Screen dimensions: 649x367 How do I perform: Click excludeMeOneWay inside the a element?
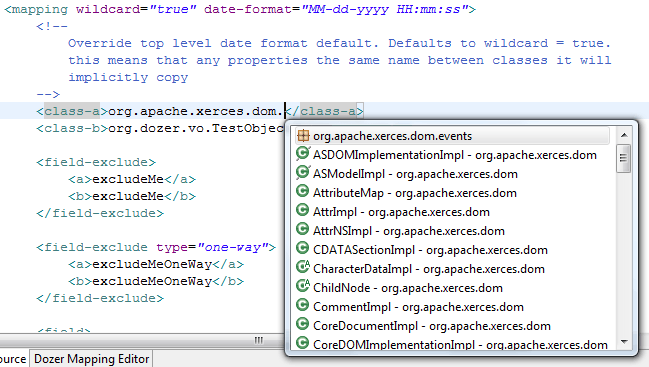coord(152,264)
